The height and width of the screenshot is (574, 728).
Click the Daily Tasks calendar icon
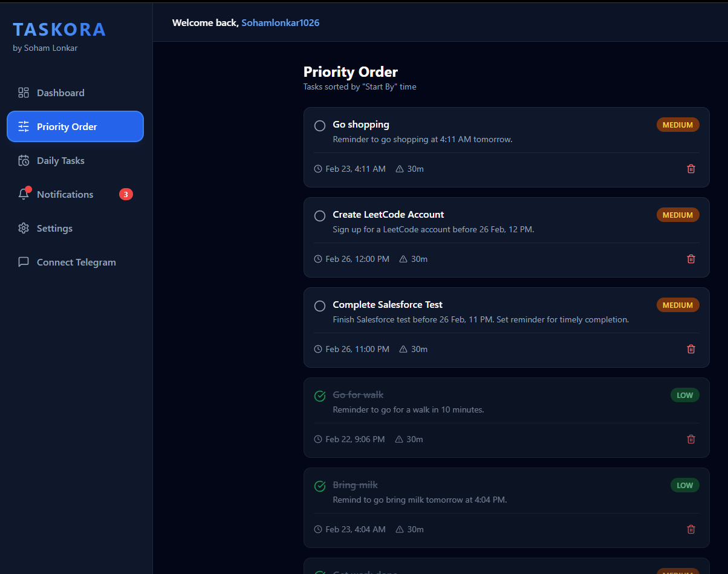click(24, 160)
